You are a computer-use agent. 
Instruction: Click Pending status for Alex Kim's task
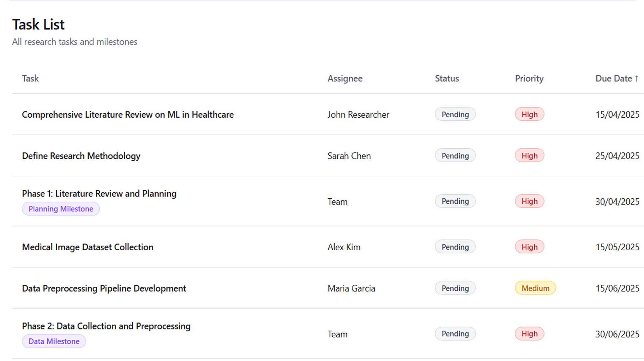pos(455,247)
